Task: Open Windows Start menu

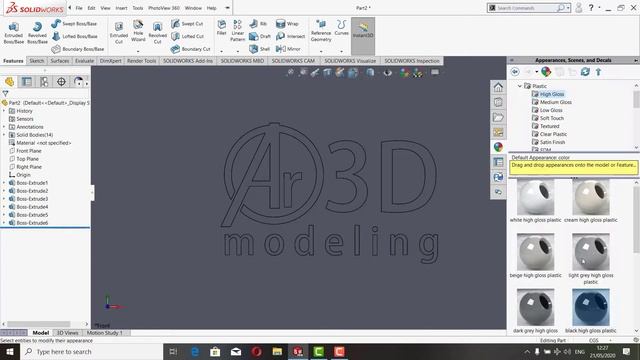Action: [x=9, y=352]
